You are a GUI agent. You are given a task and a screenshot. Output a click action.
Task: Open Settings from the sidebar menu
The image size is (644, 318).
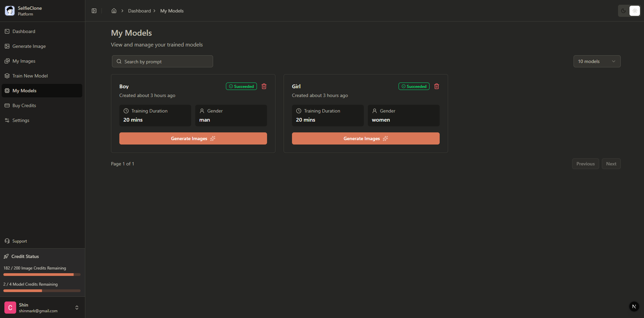click(x=21, y=120)
